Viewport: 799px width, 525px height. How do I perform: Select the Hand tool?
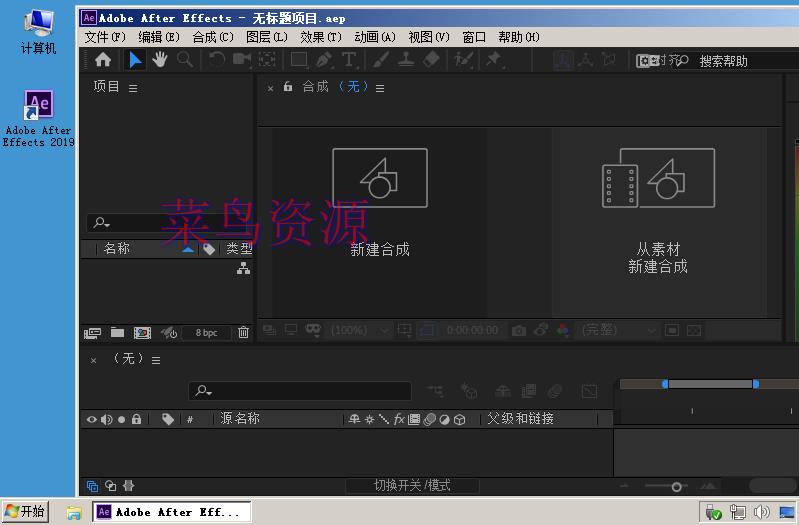click(159, 60)
